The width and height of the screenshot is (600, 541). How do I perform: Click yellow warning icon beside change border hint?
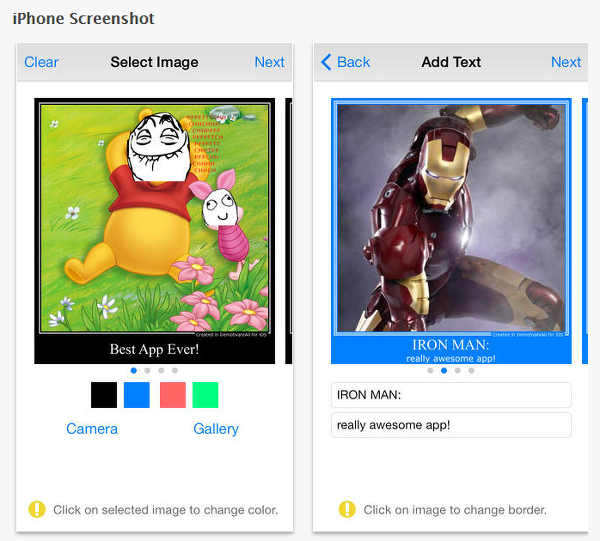point(347,509)
